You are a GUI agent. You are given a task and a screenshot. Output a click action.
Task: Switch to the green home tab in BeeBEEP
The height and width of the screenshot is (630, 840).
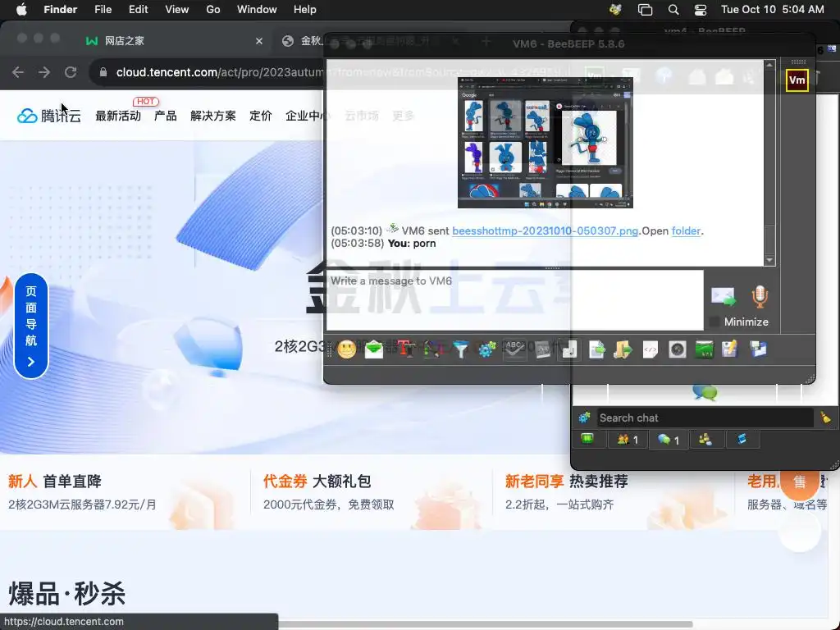coord(587,440)
